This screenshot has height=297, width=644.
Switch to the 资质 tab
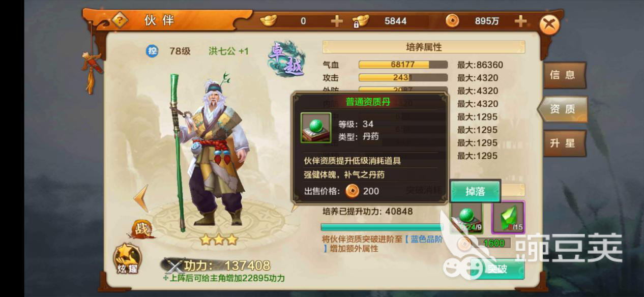click(563, 109)
